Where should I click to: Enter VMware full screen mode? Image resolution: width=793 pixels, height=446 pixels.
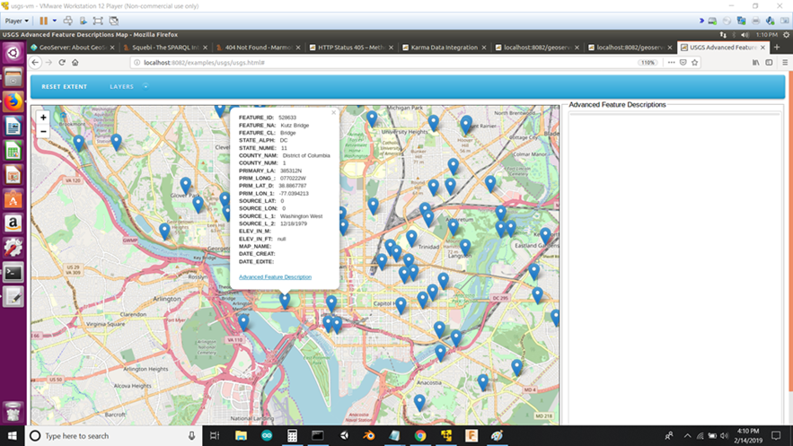tap(98, 21)
